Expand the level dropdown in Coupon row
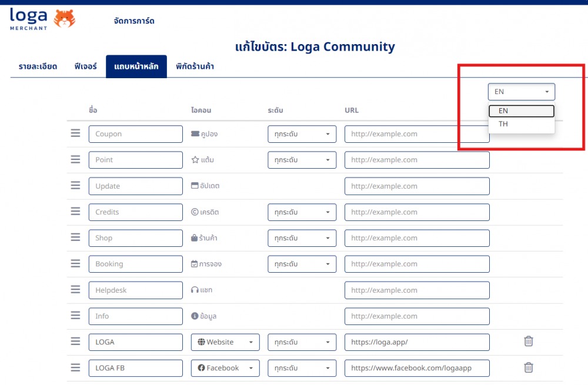 [x=302, y=134]
